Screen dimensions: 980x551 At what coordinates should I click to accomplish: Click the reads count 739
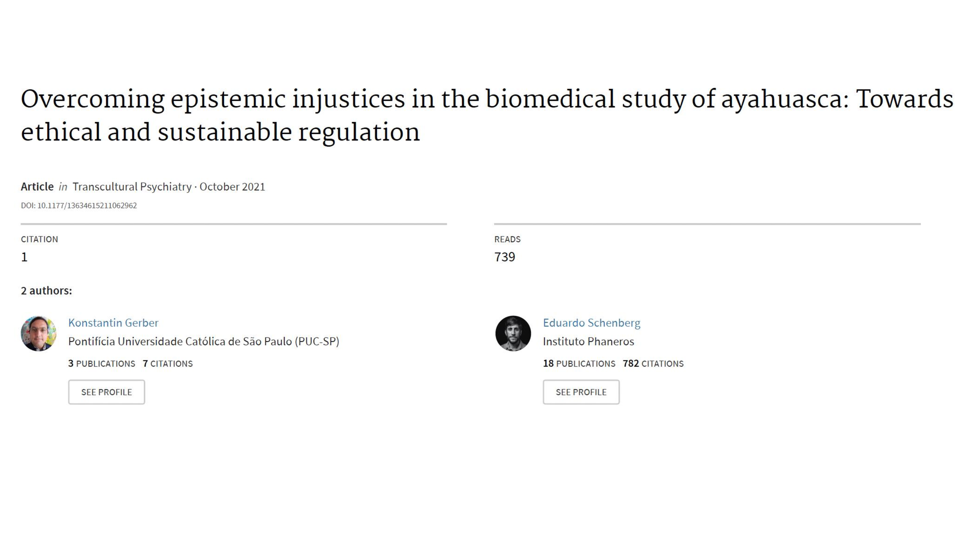click(x=505, y=257)
